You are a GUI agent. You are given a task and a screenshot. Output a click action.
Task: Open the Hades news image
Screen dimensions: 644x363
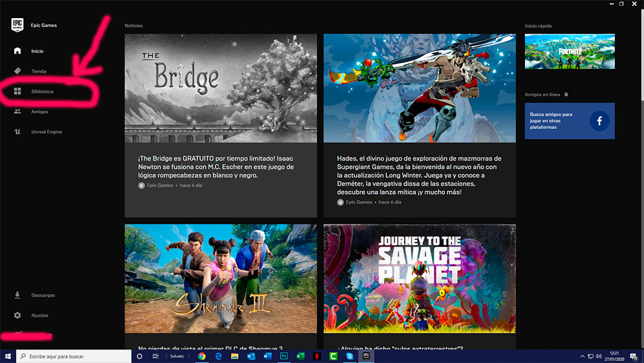pos(420,88)
